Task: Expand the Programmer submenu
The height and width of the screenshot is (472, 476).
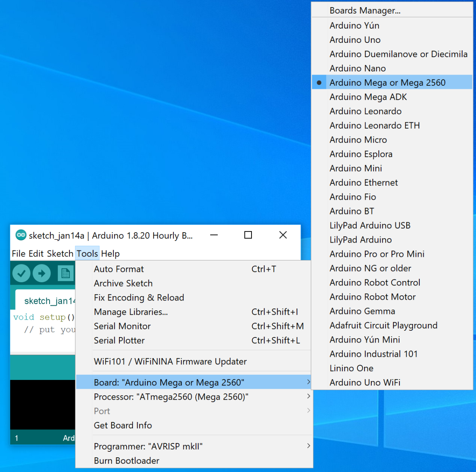Action: tap(194, 446)
